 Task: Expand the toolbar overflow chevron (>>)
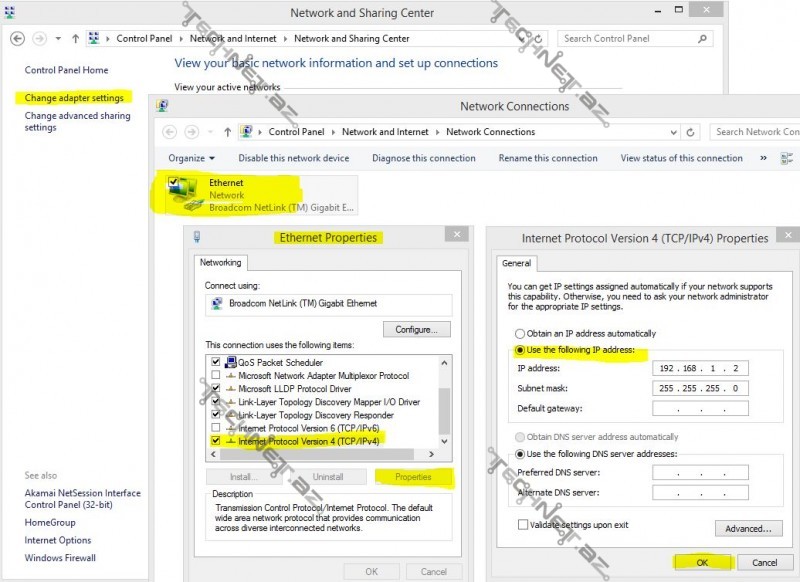[x=764, y=158]
